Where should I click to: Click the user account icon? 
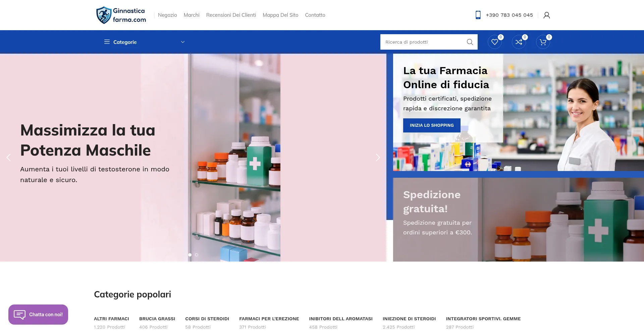point(547,15)
